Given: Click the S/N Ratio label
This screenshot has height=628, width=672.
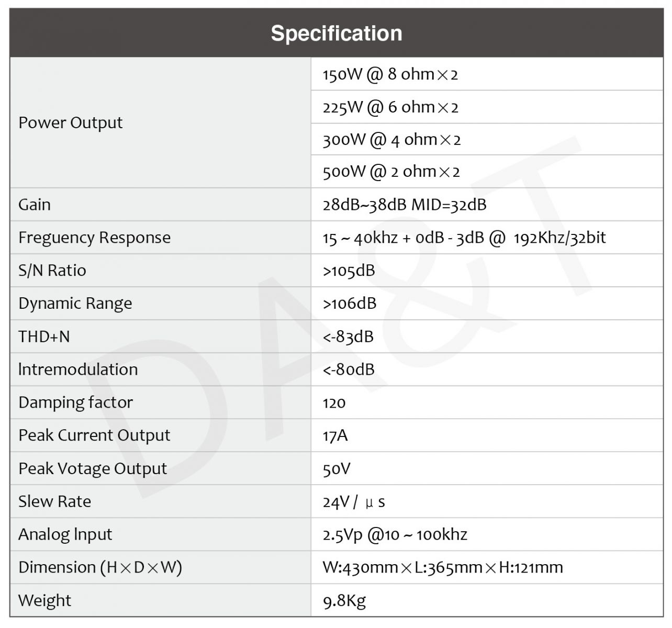Looking at the screenshot, I should (x=52, y=271).
